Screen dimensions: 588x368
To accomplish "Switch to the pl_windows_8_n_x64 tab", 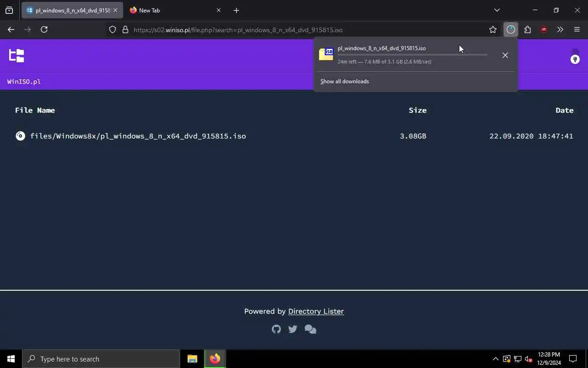I will 72,10.
